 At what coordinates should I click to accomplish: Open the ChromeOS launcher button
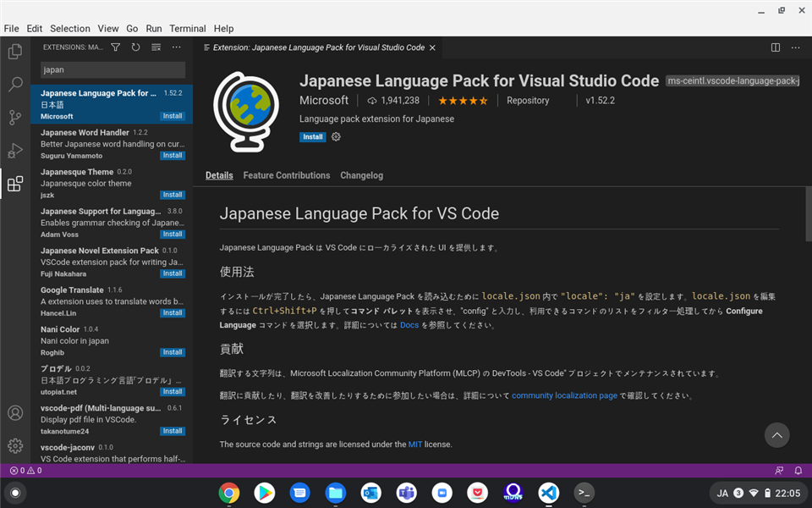[x=15, y=493]
